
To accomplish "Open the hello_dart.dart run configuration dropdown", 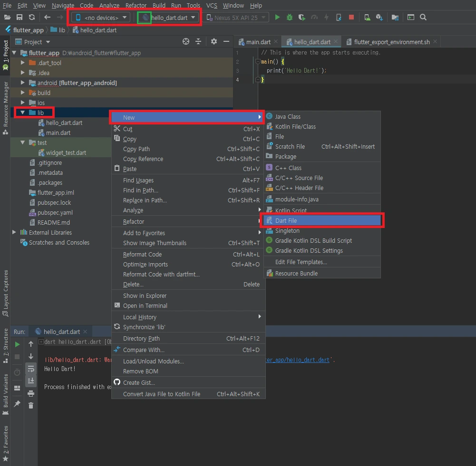I will tap(167, 18).
